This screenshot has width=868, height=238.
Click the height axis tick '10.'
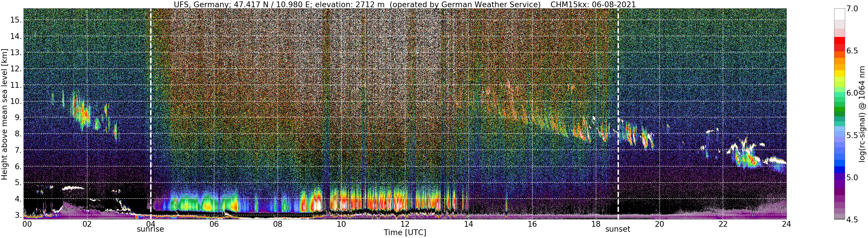16,101
